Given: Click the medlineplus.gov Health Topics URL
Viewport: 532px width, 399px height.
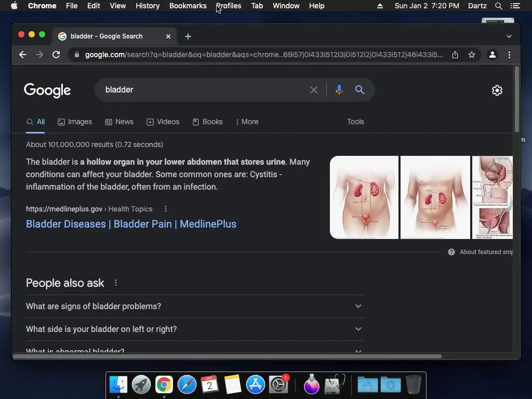Looking at the screenshot, I should coord(89,209).
